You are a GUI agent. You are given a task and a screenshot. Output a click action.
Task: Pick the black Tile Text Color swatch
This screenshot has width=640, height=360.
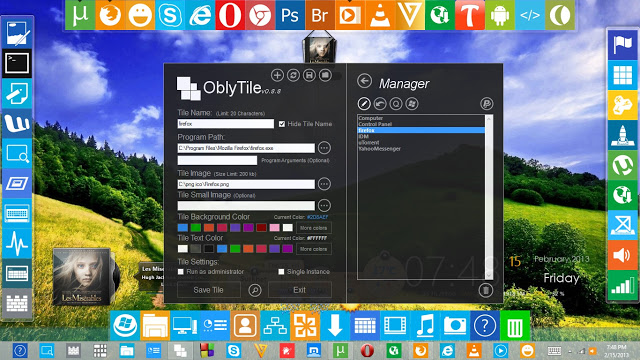tap(209, 249)
